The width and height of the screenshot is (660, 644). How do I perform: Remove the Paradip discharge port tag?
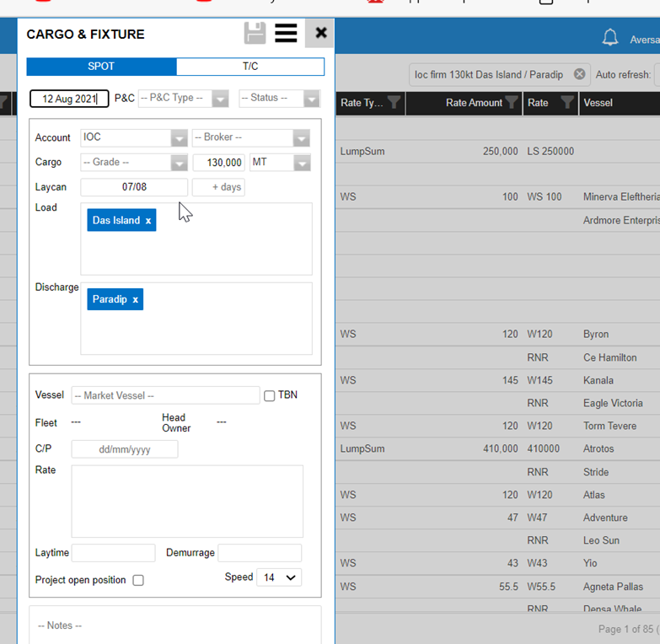[135, 300]
